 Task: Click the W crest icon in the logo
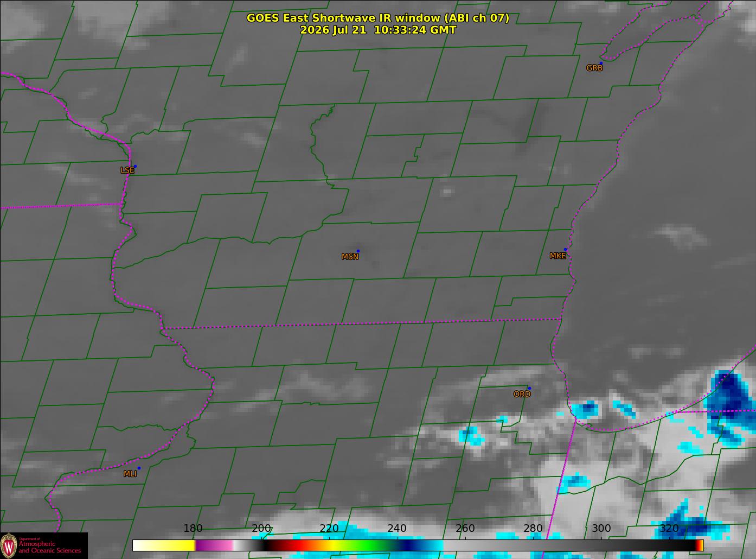[x=9, y=545]
